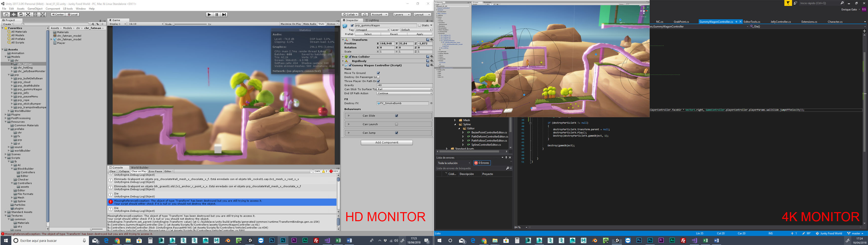Expand the Can Slide behaviour foldout
This screenshot has width=868, height=245.
[x=349, y=116]
